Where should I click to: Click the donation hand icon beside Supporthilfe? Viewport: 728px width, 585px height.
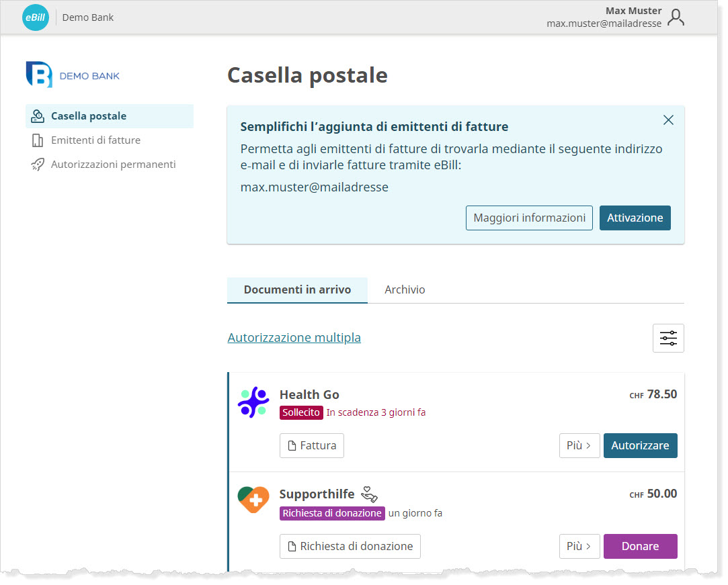coord(369,494)
